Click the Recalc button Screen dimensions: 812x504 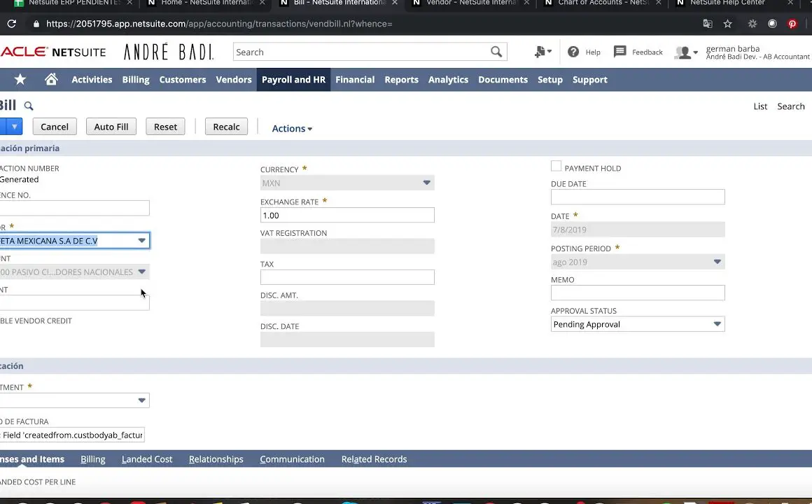click(226, 127)
